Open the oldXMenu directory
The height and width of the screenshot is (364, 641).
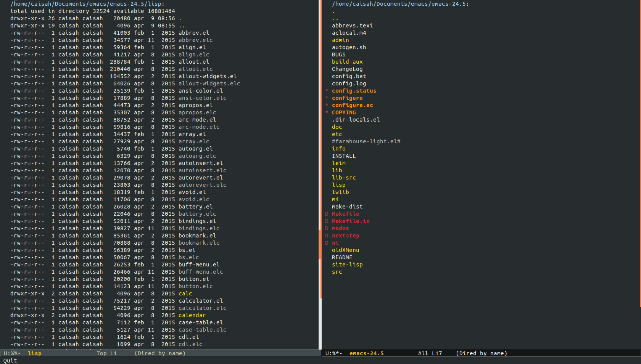coord(345,250)
